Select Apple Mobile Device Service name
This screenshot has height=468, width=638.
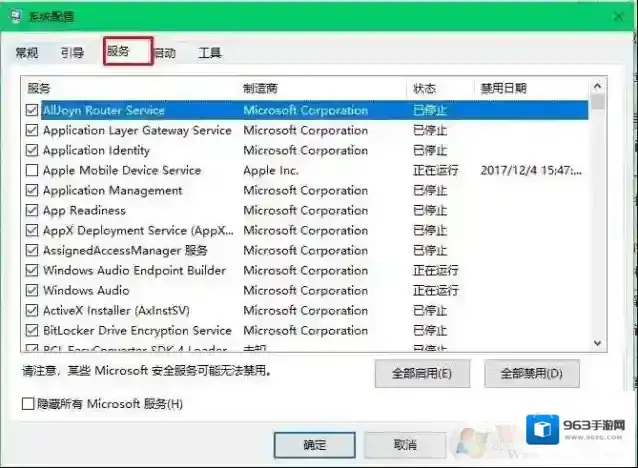(122, 170)
